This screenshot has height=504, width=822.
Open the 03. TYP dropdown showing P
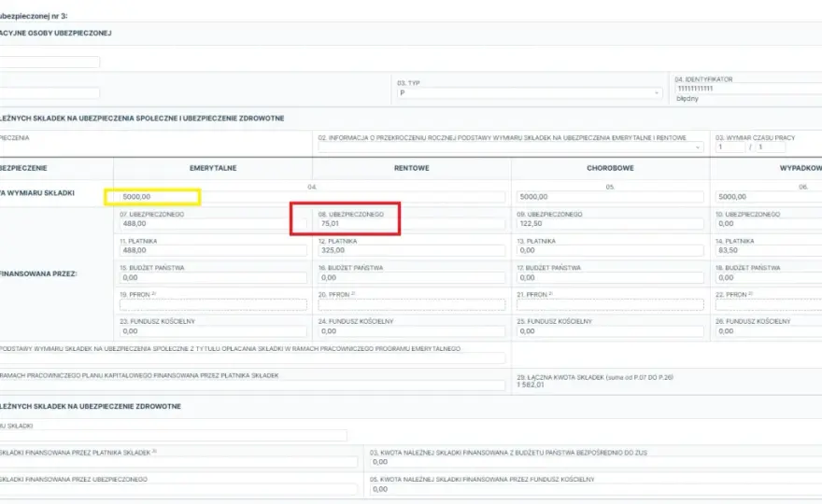529,92
